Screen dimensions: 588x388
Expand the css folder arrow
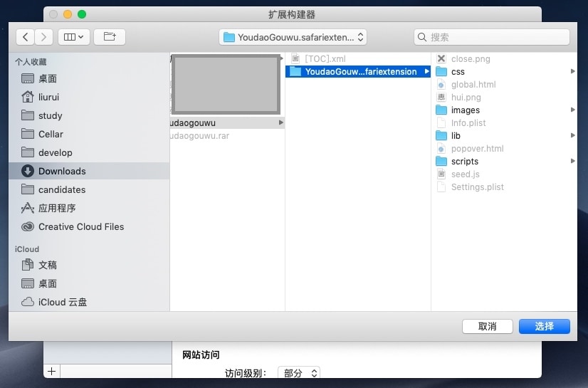click(x=572, y=72)
